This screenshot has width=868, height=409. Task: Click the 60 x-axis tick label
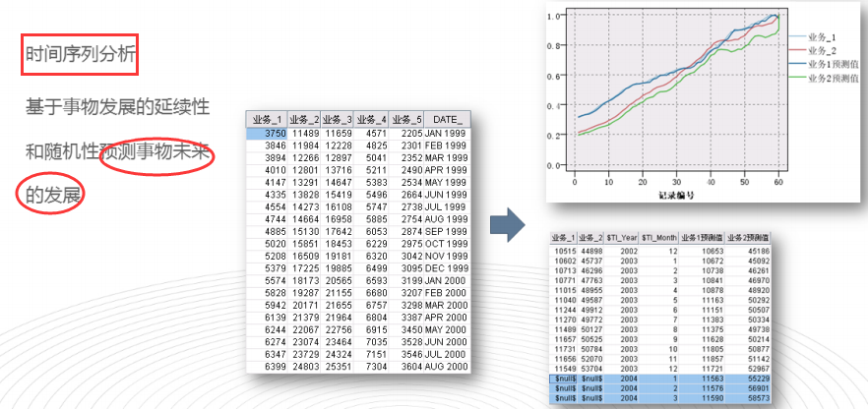778,181
